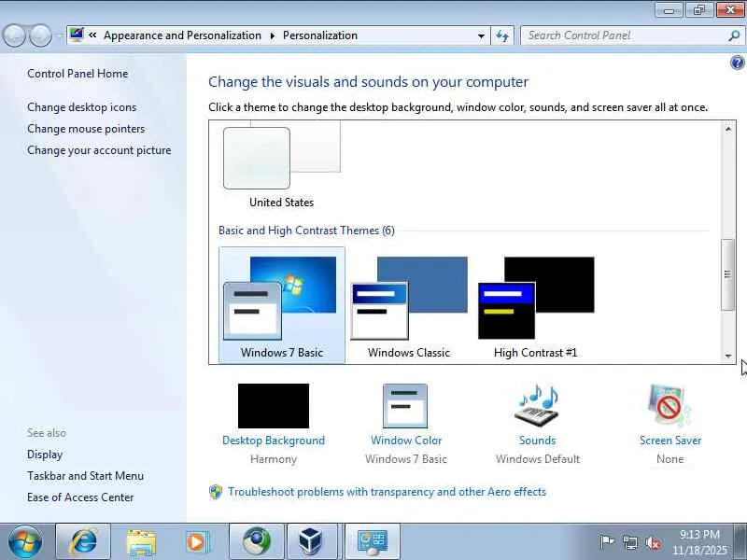Click the Forward navigation arrow button
Viewport: 747px width, 560px height.
pos(41,35)
